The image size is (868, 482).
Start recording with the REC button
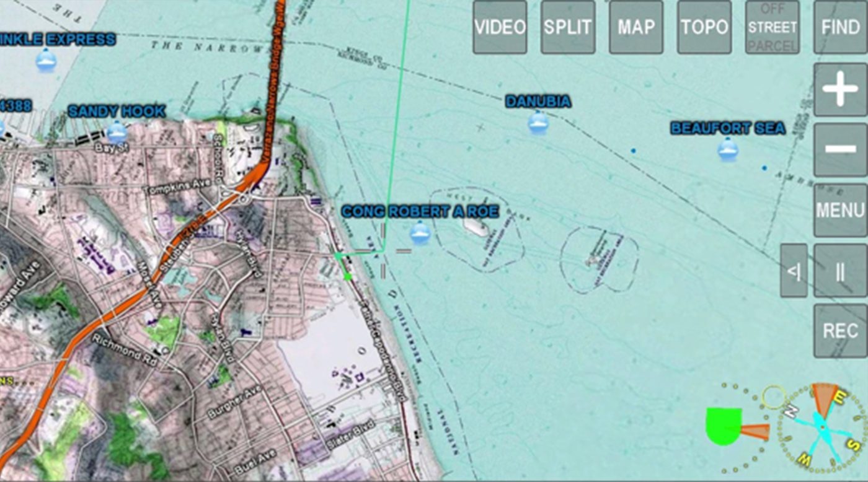tap(840, 330)
